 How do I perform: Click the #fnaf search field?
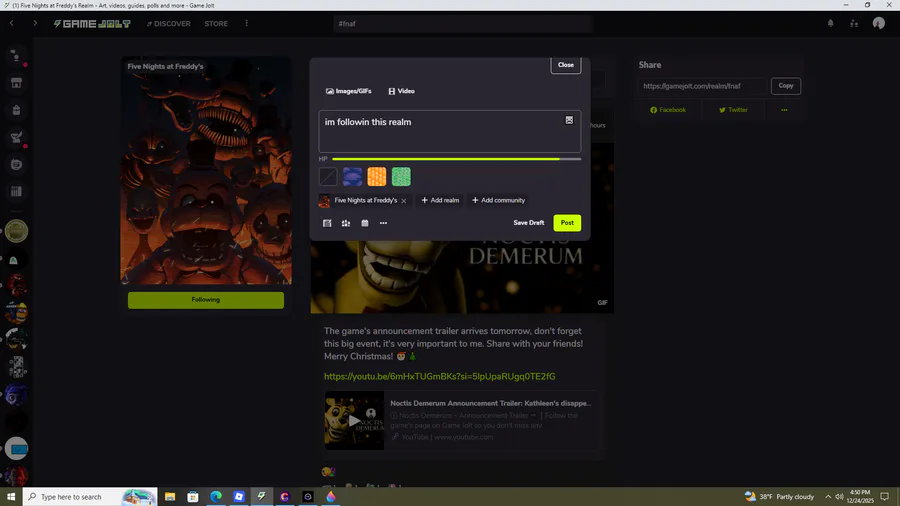[462, 24]
